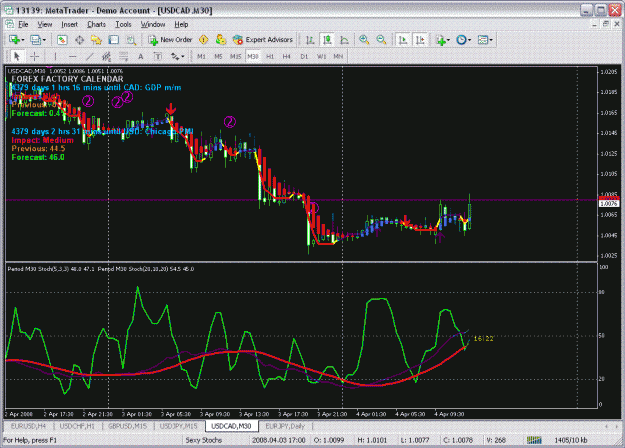The height and width of the screenshot is (448, 625).
Task: Click the yellow diamond MetaEditor icon
Action: [204, 40]
